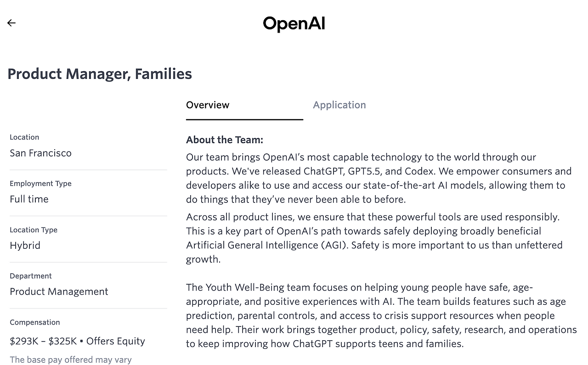588x365 pixels.
Task: Click the Youth Well-Being team paragraph
Action: coord(381,315)
